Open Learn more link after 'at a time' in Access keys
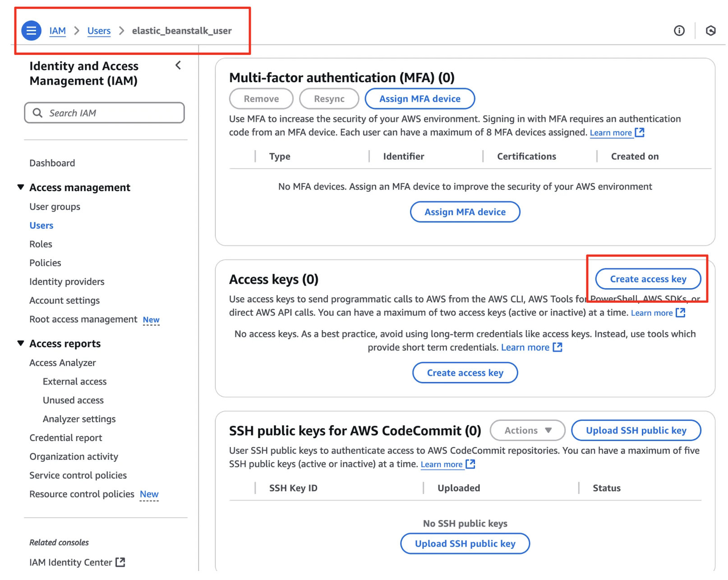This screenshot has width=728, height=580. point(652,313)
